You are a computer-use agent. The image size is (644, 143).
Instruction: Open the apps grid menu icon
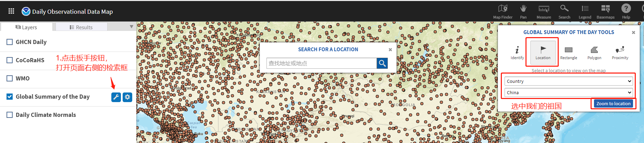(11, 11)
